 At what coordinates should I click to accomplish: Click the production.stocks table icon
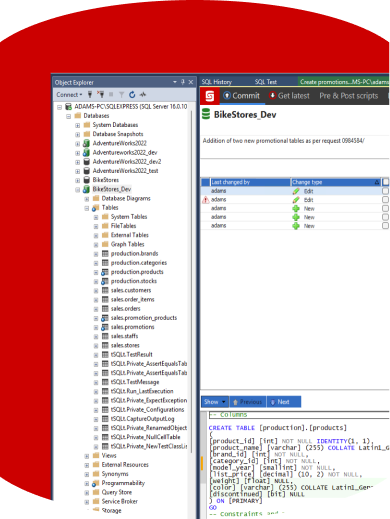coord(105,281)
